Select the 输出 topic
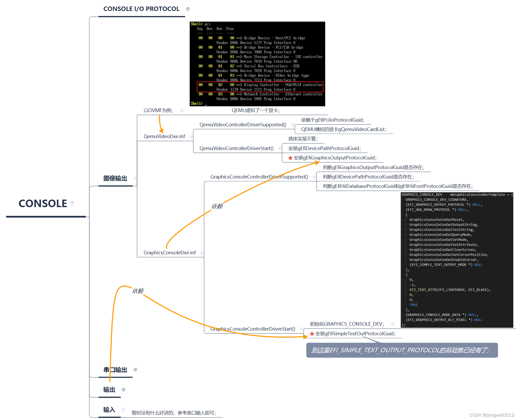 109,390
